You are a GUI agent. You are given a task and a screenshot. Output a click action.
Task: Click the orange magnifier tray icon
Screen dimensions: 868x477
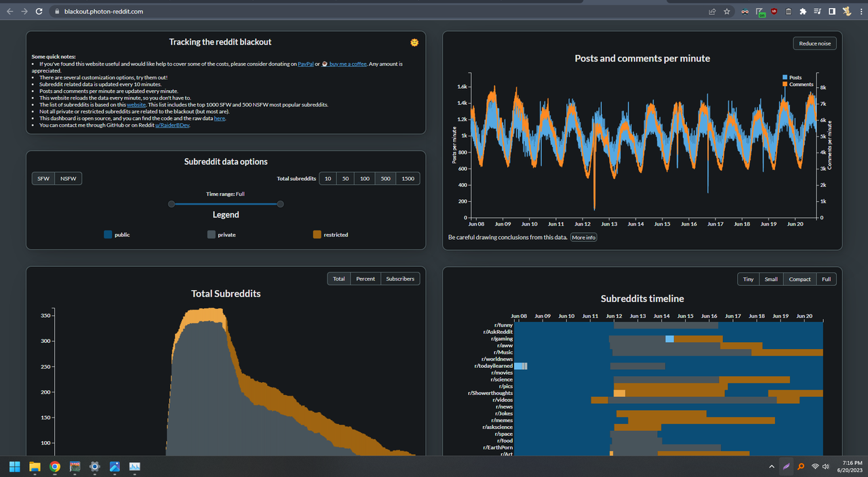coord(801,466)
